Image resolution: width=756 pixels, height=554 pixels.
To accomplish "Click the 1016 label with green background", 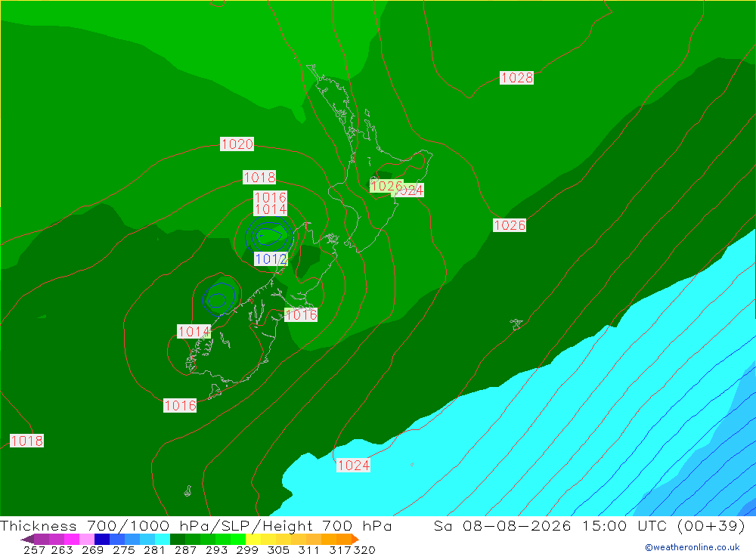I will pos(301,315).
